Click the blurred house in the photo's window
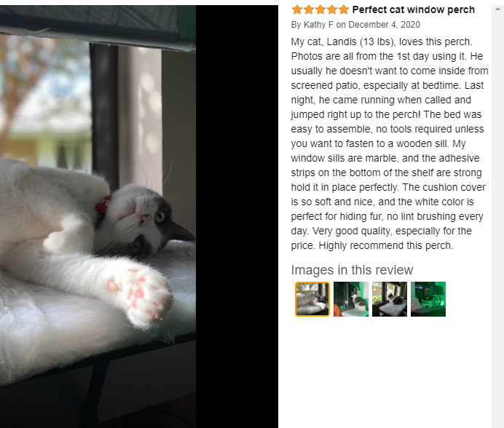This screenshot has width=504, height=428. 50,145
